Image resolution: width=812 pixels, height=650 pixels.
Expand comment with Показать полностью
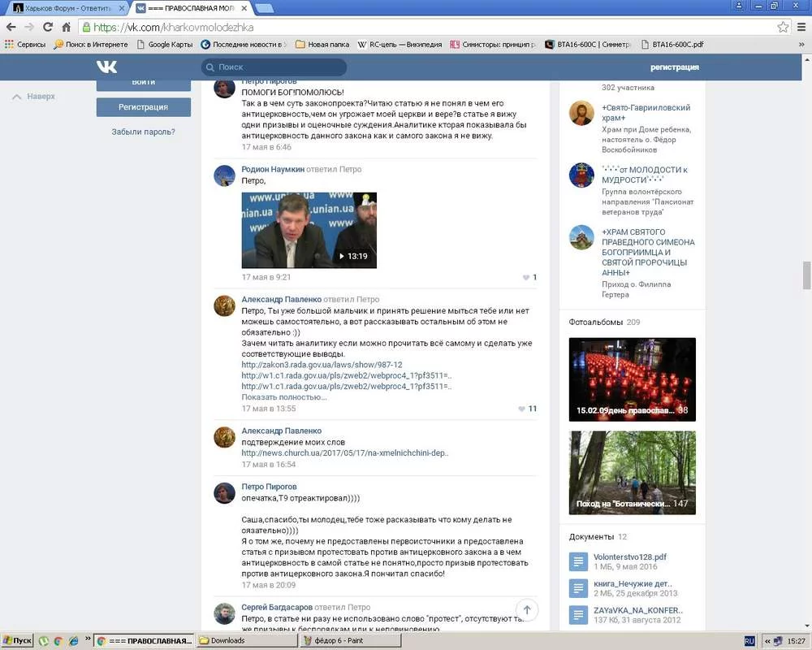(x=283, y=397)
